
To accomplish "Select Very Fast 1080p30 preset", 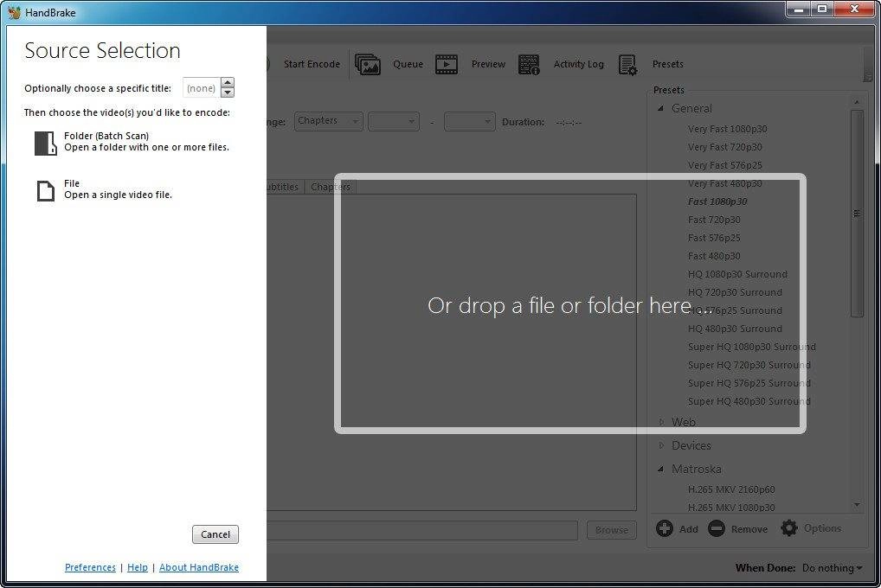I will (728, 129).
